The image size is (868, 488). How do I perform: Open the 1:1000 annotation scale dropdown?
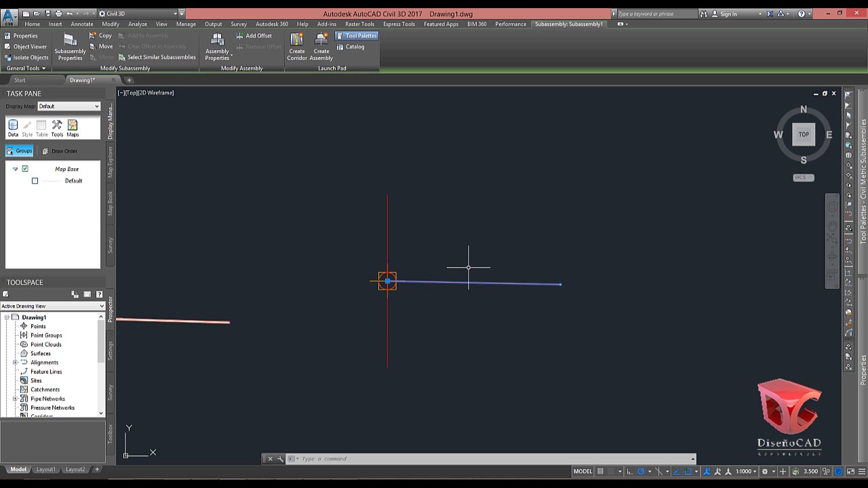[747, 471]
